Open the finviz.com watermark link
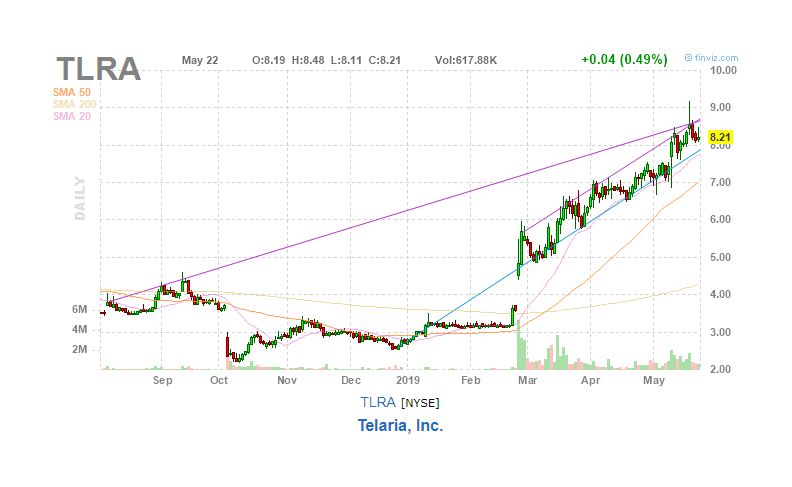 (711, 58)
